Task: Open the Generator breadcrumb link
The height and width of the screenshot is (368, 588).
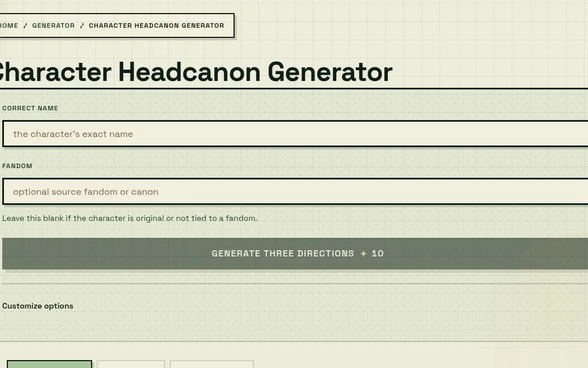Action: tap(53, 25)
